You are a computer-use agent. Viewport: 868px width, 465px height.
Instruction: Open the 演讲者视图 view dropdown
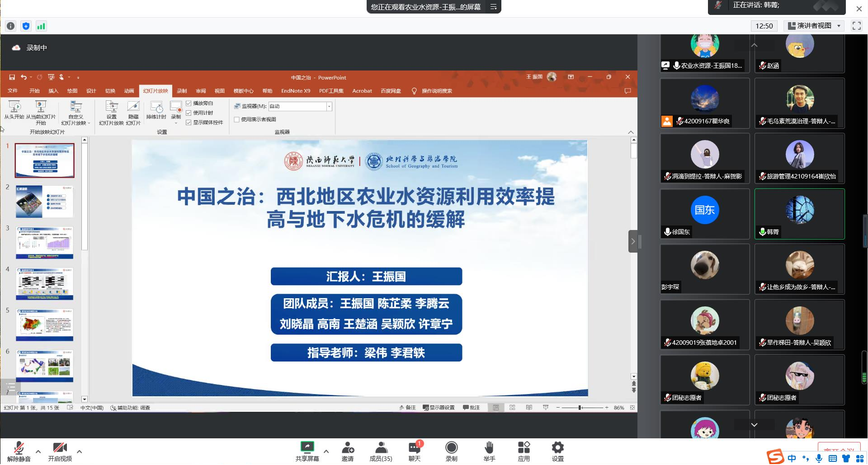(814, 26)
